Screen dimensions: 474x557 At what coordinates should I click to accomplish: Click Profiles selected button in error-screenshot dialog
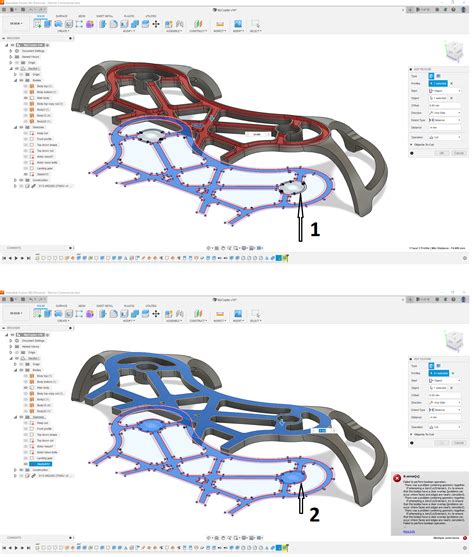439,373
